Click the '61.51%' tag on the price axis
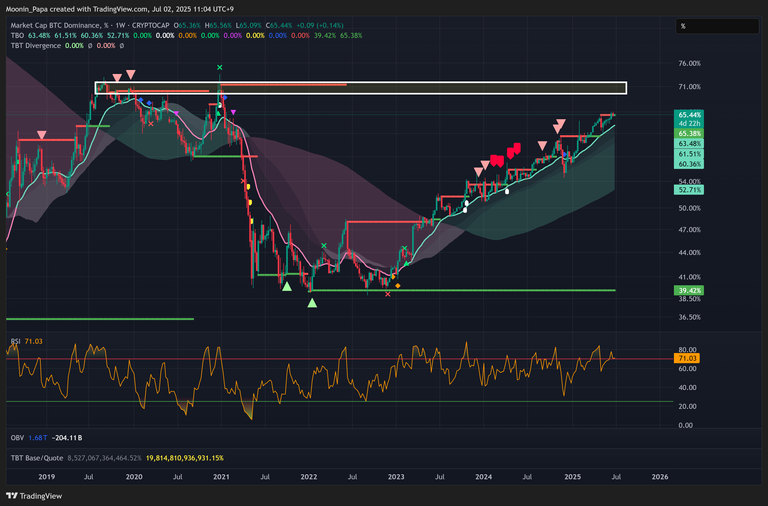768x506 pixels. [689, 154]
